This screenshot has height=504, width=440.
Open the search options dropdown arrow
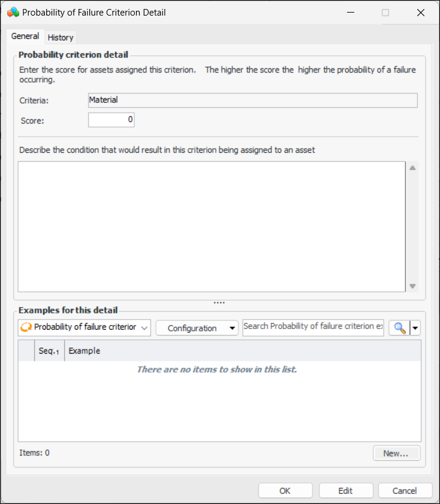coord(415,328)
